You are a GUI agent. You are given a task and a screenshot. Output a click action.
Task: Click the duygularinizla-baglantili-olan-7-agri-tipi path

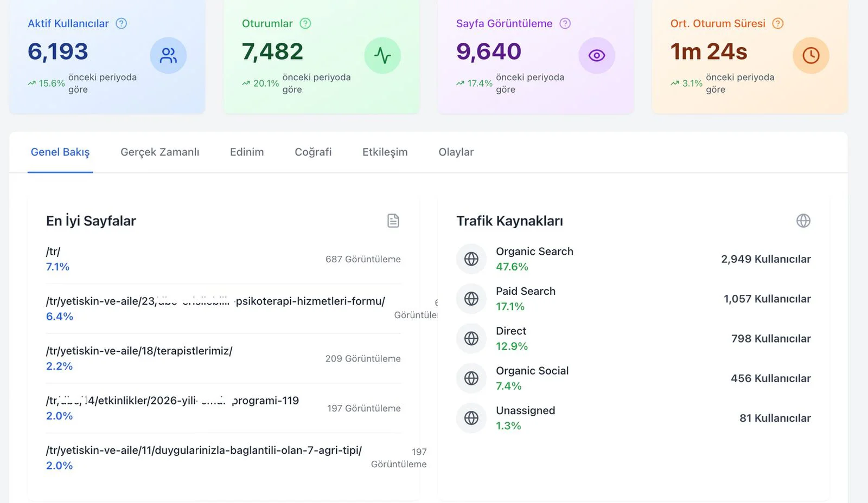[204, 450]
